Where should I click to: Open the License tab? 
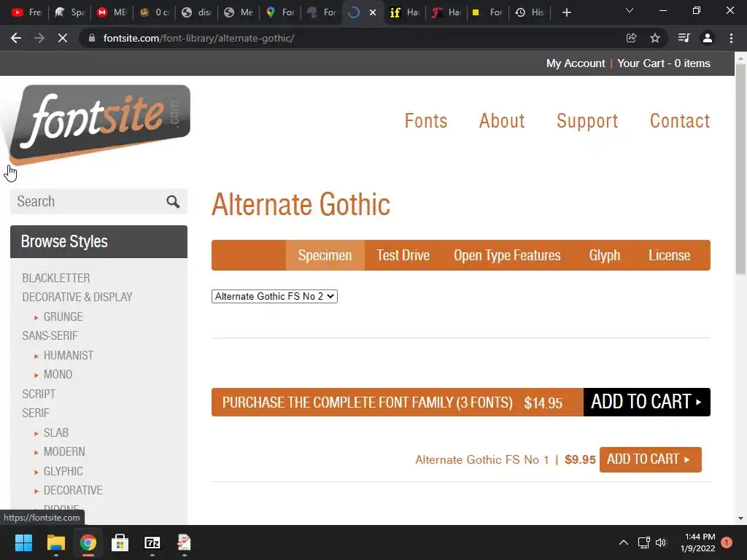670,255
